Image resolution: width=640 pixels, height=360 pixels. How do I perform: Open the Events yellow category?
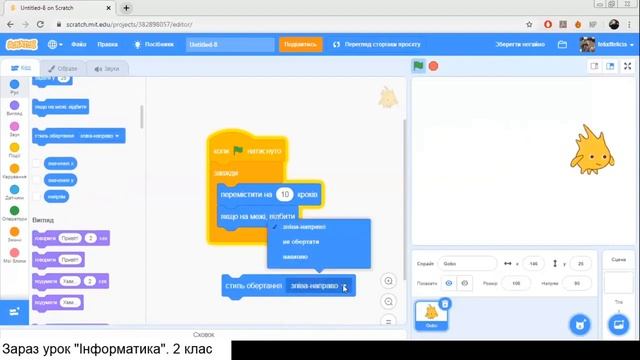14,147
